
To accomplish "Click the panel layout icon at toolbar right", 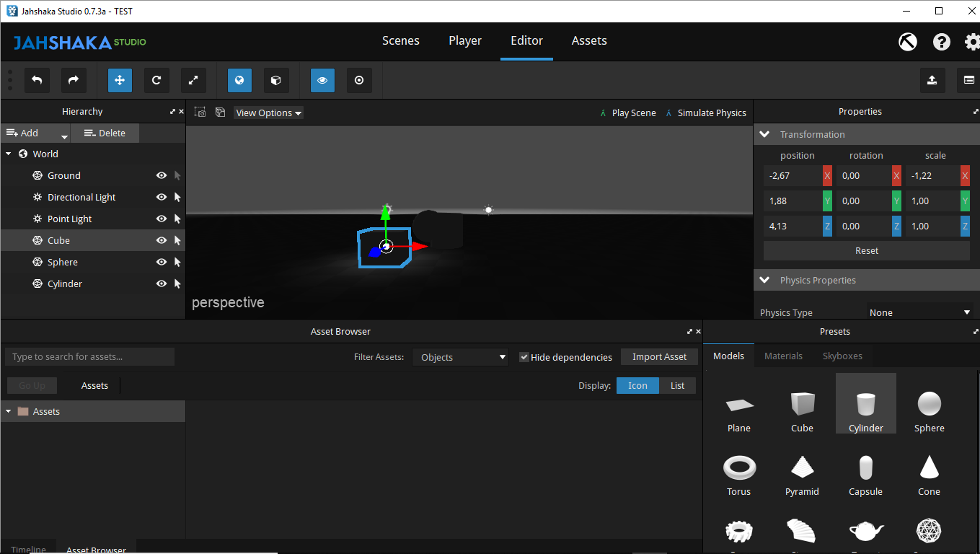I will click(x=968, y=80).
